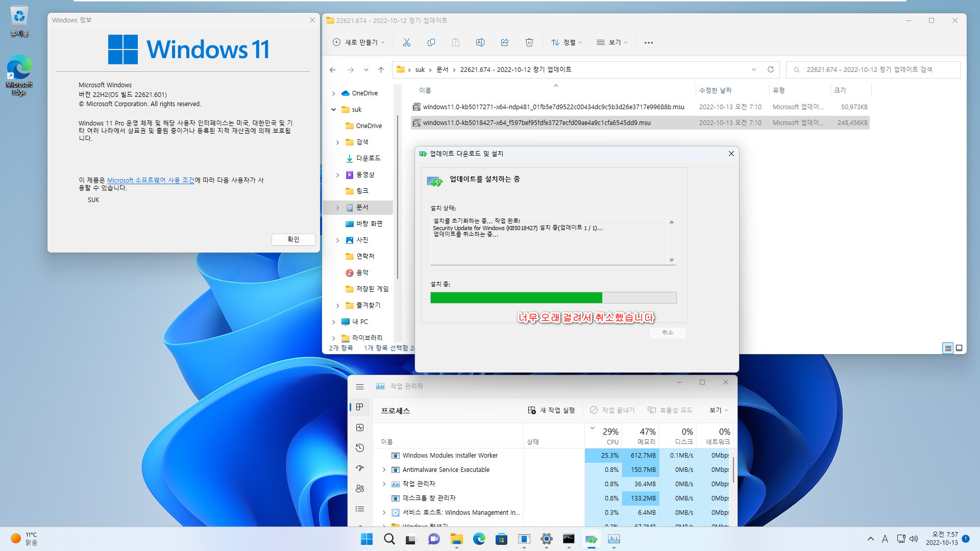Open Users page in Task Manager sidebar
980x551 pixels.
coord(360,488)
